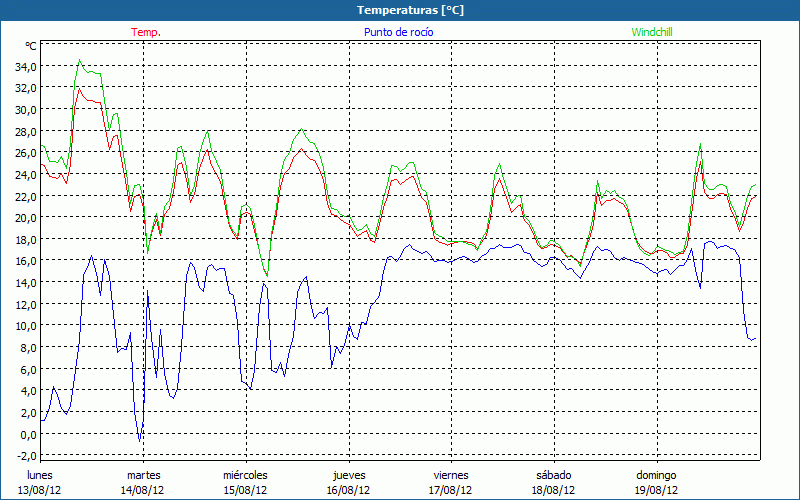
Task: Click the 13/08/12 date on the x-axis
Action: click(40, 490)
